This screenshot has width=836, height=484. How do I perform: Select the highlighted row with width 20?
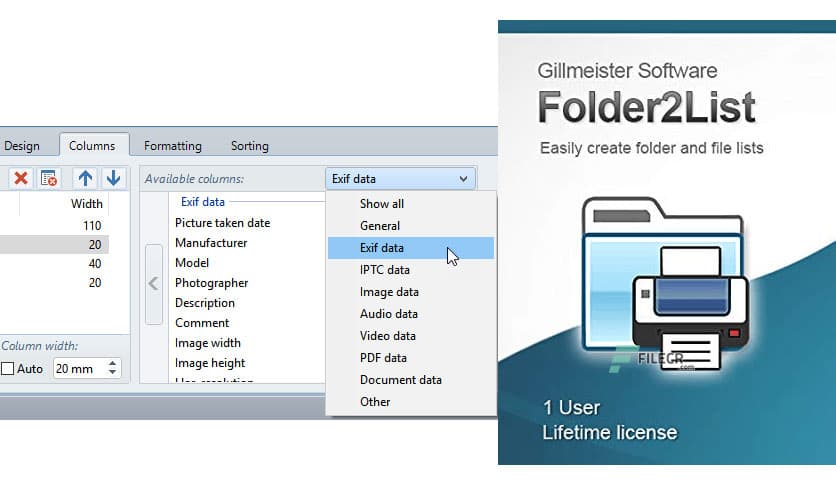(x=54, y=245)
